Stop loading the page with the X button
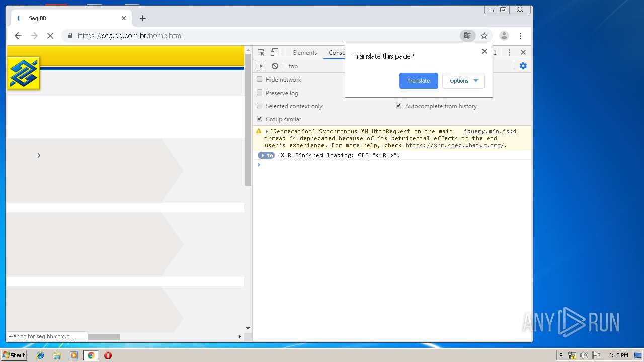Image resolution: width=644 pixels, height=362 pixels. (50, 36)
